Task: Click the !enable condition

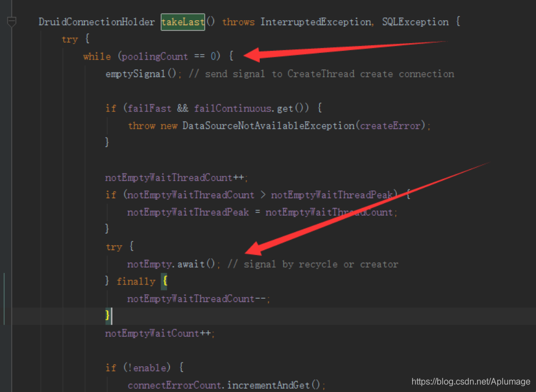Action: [147, 368]
